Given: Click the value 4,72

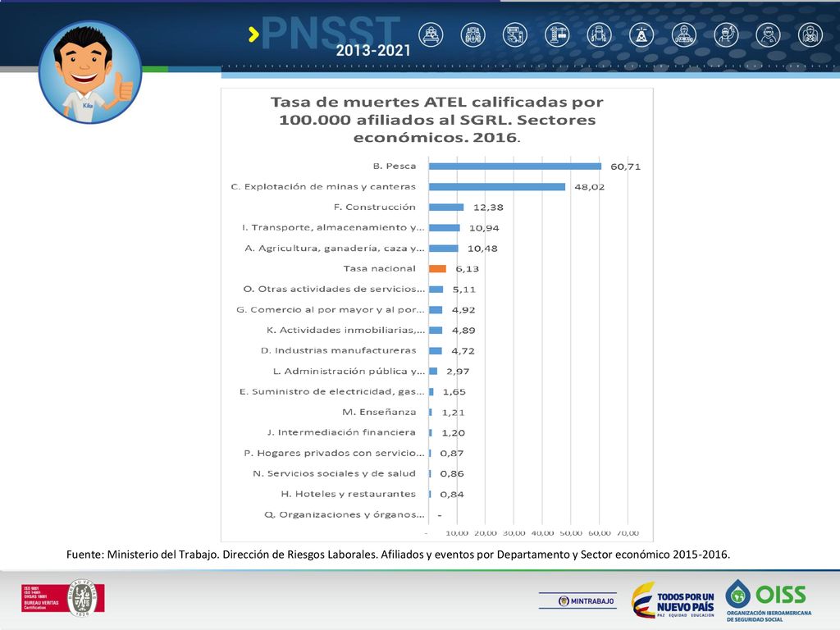Looking at the screenshot, I should (463, 351).
